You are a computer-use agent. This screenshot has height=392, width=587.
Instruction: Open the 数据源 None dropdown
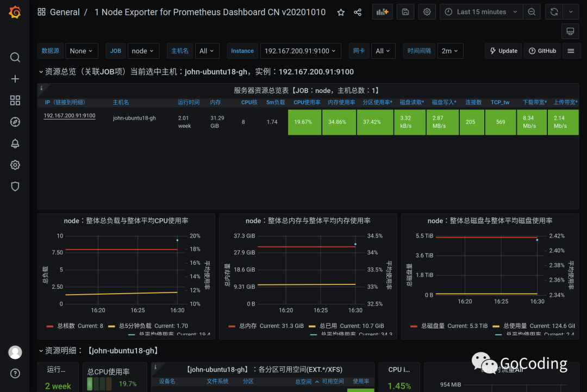tap(82, 51)
